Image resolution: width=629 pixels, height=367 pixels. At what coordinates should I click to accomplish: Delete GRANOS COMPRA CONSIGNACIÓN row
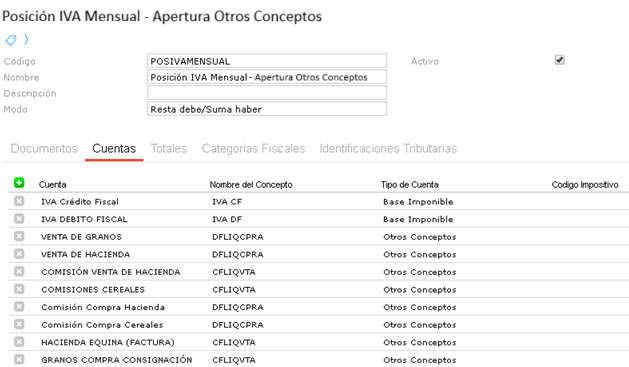[x=19, y=359]
